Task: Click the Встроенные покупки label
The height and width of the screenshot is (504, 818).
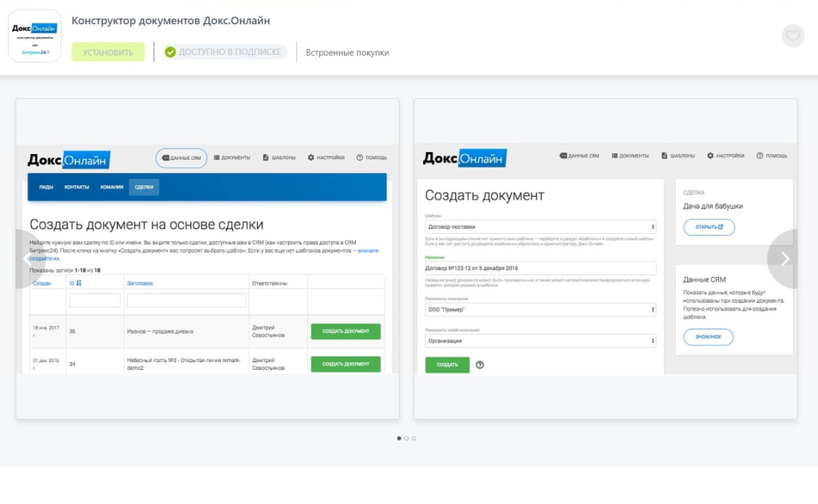Action: (347, 52)
